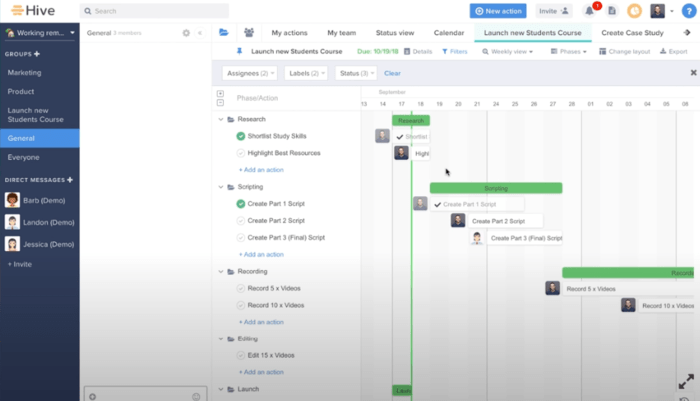Click the expand fullscreen arrows icon
This screenshot has width=700, height=401.
click(x=686, y=382)
